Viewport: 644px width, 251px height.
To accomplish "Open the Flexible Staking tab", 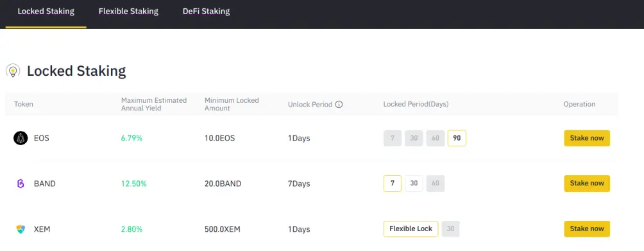I will click(x=128, y=12).
